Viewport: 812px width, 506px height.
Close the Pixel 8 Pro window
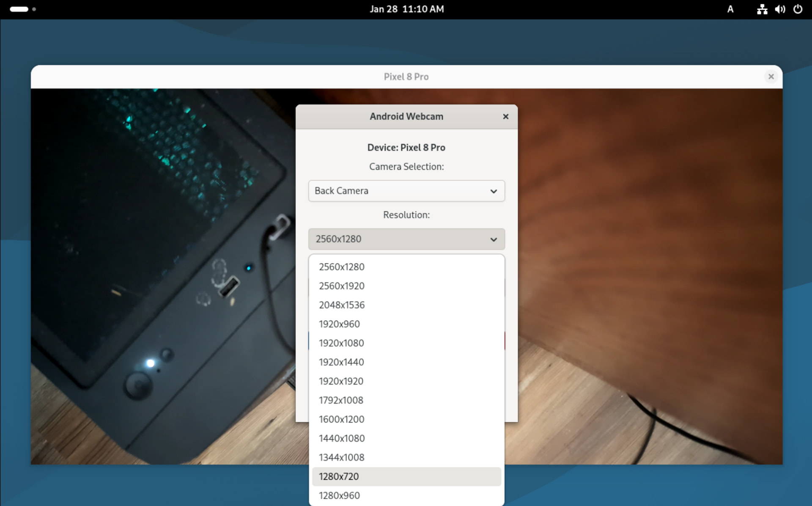pyautogui.click(x=771, y=77)
